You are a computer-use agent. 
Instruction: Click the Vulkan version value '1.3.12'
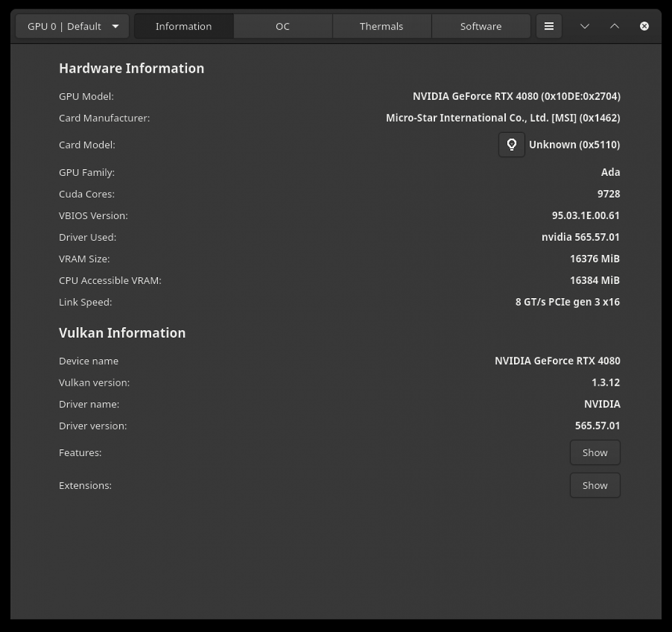tap(605, 383)
